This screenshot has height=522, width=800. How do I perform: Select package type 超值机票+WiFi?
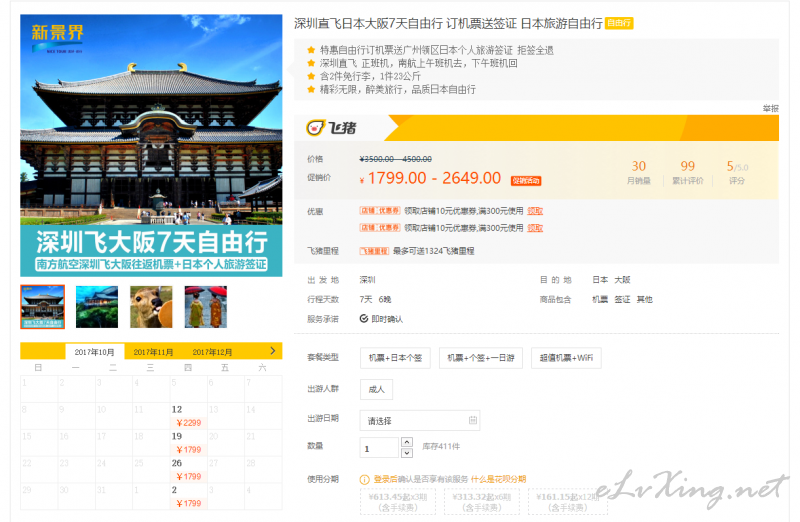point(566,358)
